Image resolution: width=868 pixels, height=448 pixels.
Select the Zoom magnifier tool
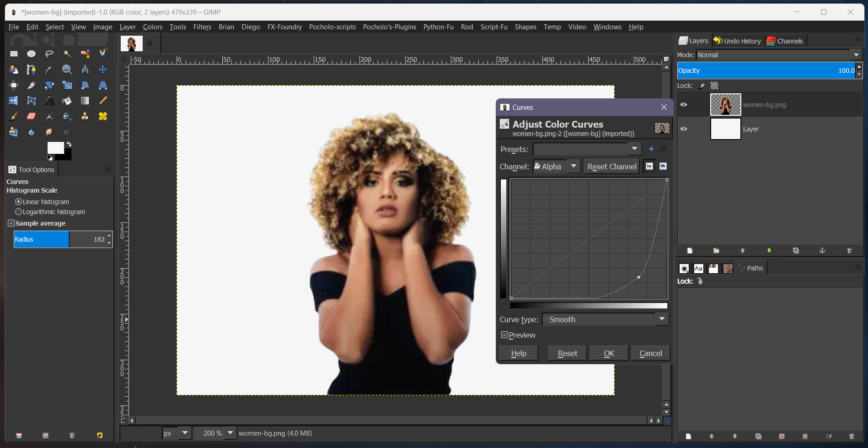67,70
